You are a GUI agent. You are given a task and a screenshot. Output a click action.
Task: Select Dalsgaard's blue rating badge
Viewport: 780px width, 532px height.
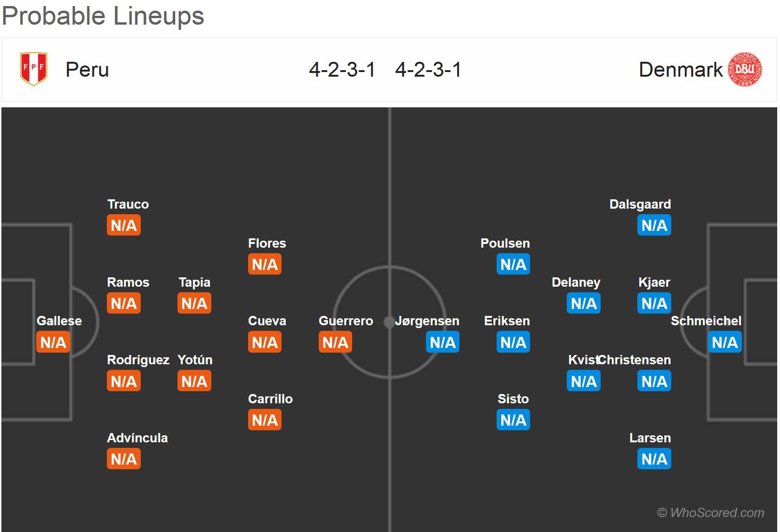(654, 225)
